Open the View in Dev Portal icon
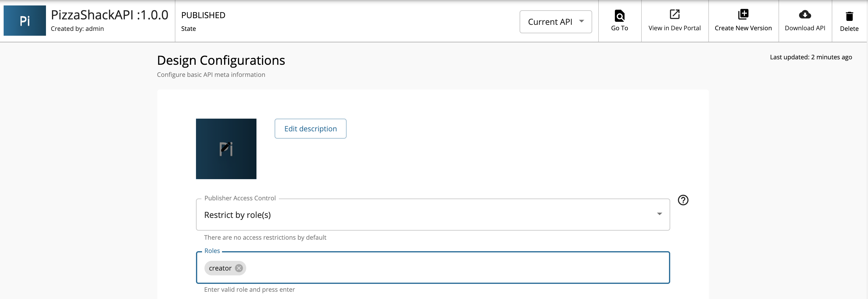Viewport: 868px width, 299px height. coord(674,15)
